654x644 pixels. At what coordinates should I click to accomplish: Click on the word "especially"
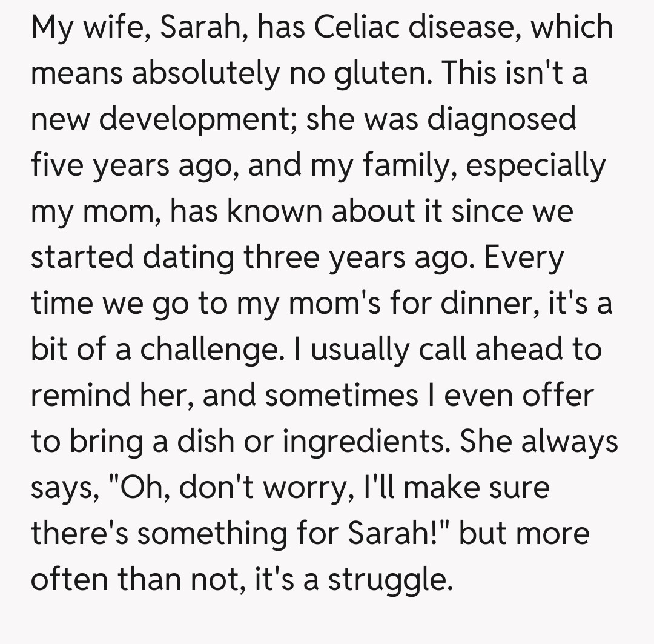(x=535, y=166)
